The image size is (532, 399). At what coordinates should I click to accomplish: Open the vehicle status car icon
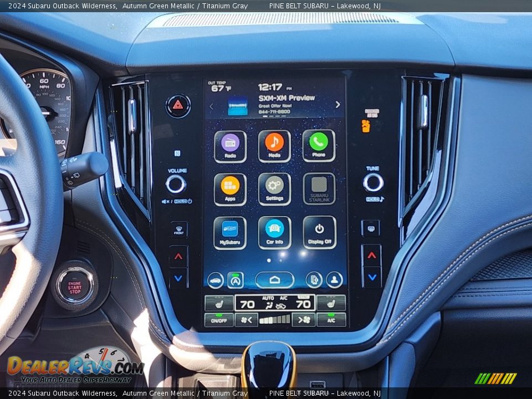pos(216,280)
